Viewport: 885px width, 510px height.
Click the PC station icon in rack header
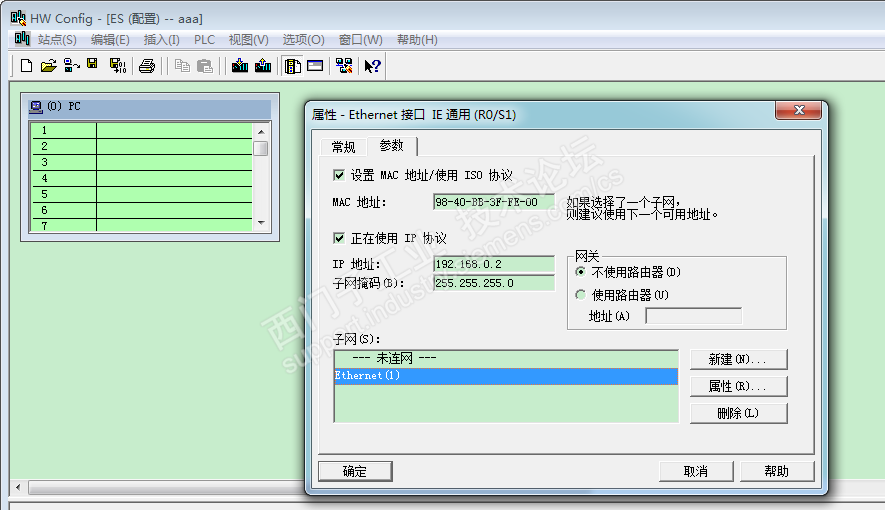pos(36,106)
